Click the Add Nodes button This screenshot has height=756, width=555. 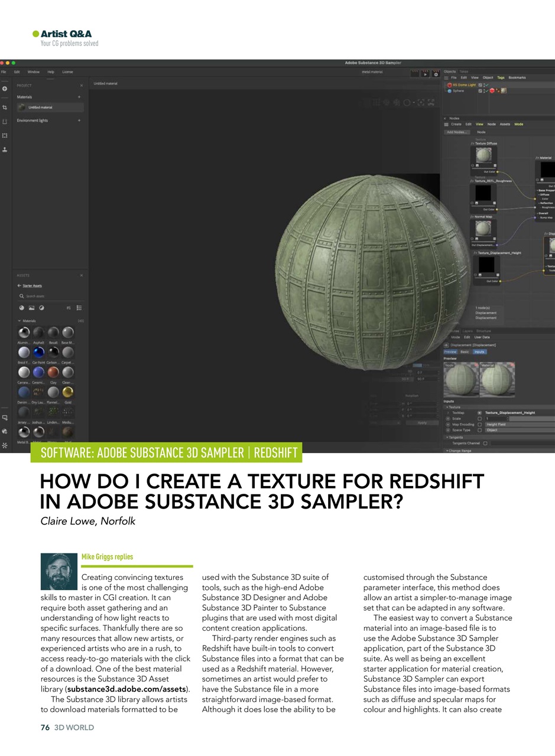pos(457,132)
